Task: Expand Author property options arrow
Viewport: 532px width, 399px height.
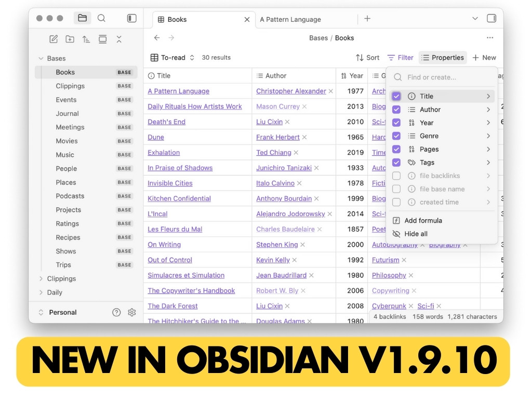Action: click(488, 110)
